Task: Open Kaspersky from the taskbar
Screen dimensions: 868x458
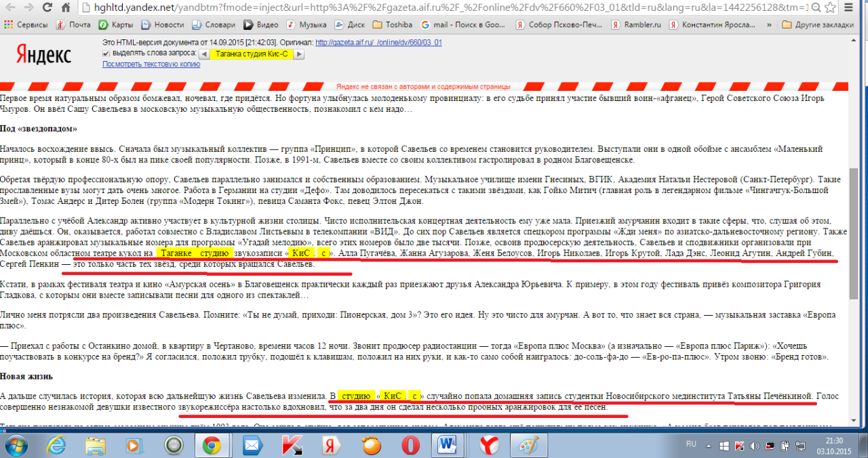Action: 292,445
